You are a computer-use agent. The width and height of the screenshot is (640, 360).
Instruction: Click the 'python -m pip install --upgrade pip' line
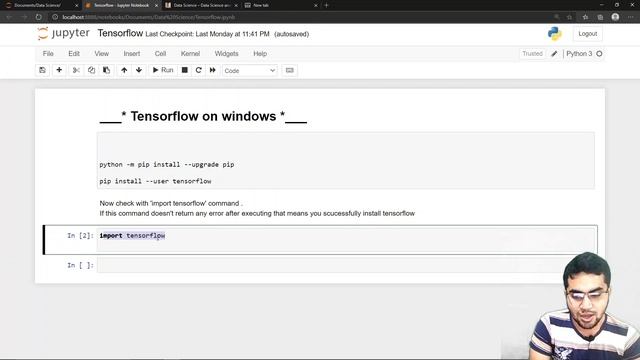pyautogui.click(x=167, y=164)
